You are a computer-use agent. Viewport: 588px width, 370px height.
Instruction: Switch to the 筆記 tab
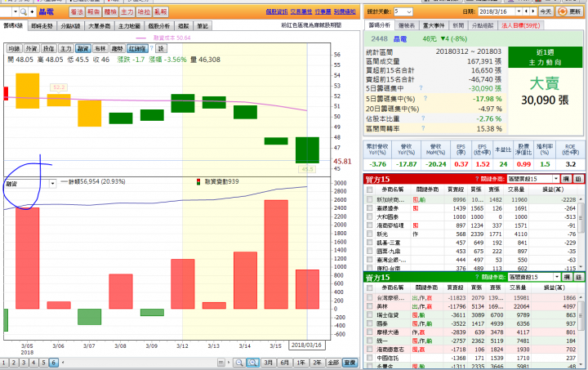point(203,26)
